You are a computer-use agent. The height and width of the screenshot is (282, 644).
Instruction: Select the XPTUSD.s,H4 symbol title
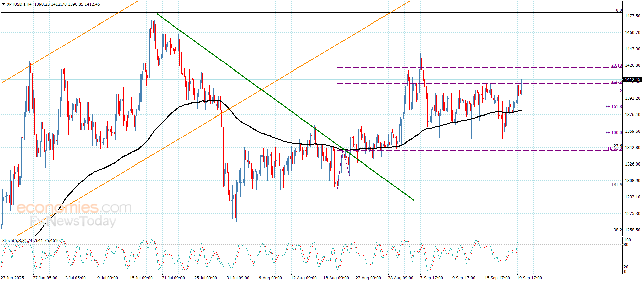(19, 4)
